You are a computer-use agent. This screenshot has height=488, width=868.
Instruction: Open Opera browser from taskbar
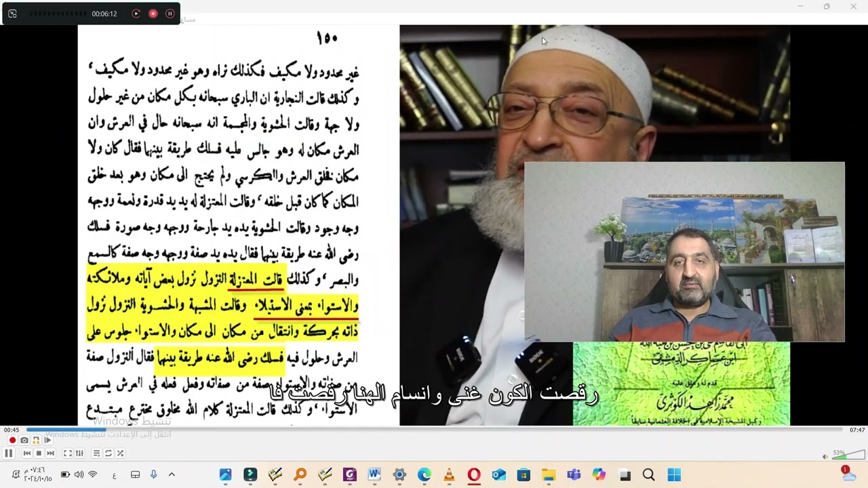pyautogui.click(x=474, y=475)
